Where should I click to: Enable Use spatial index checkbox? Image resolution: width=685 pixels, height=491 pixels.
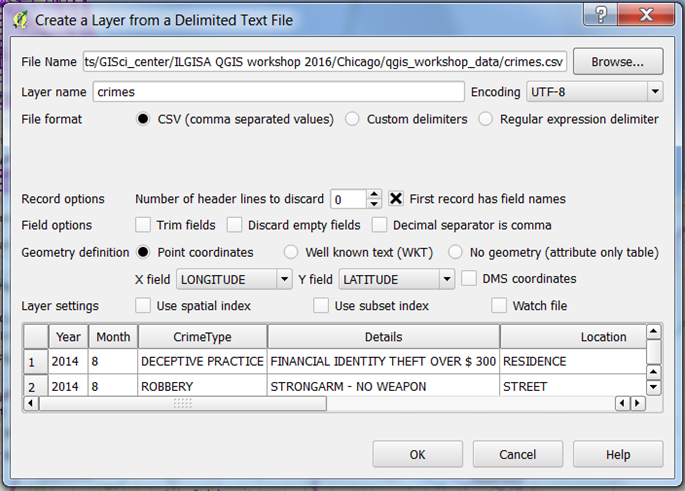pyautogui.click(x=143, y=305)
